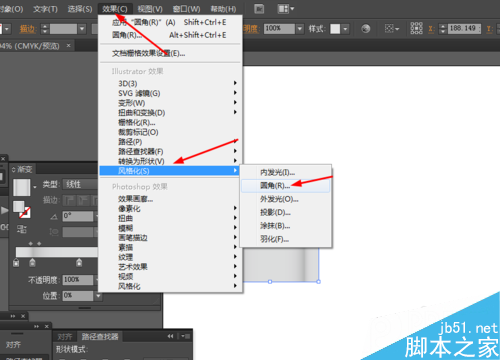Viewport: 500px width, 360px height.
Task: Open the 效果(C) menu
Action: pyautogui.click(x=115, y=9)
